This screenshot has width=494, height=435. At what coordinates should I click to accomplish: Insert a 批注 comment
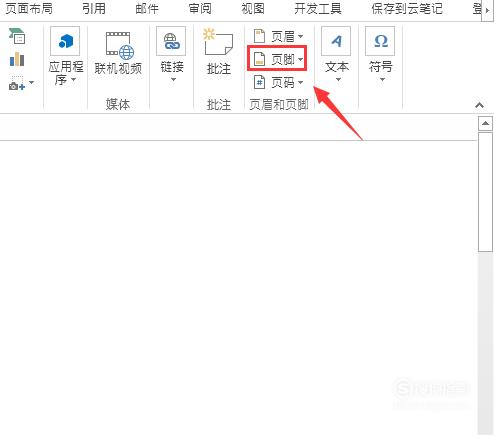pyautogui.click(x=219, y=52)
